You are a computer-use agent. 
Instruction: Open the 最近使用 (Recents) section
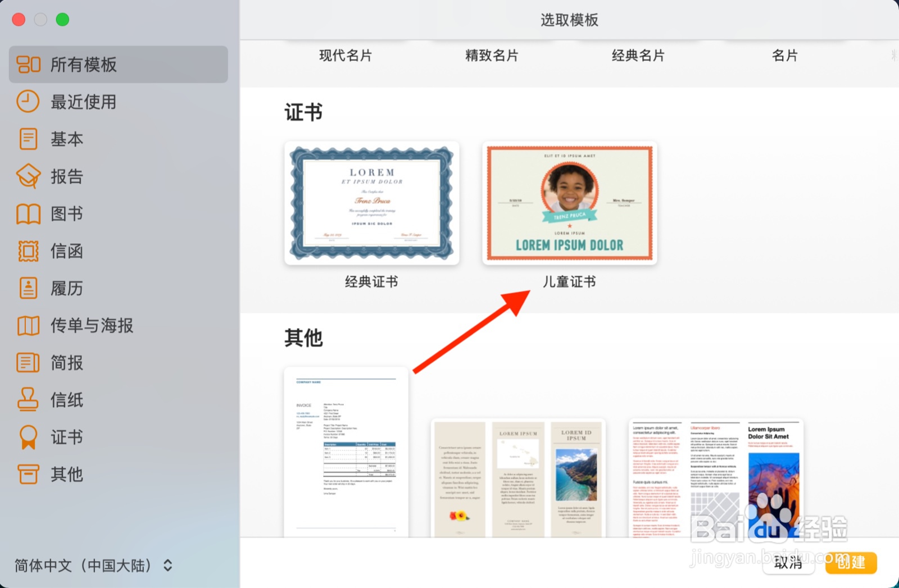click(x=28, y=102)
